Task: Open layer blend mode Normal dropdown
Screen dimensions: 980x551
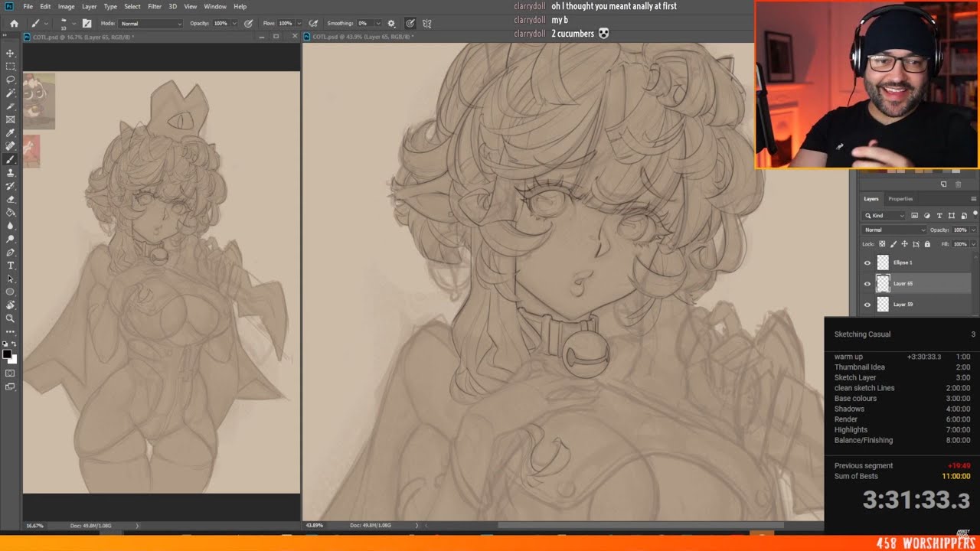Action: (x=894, y=230)
